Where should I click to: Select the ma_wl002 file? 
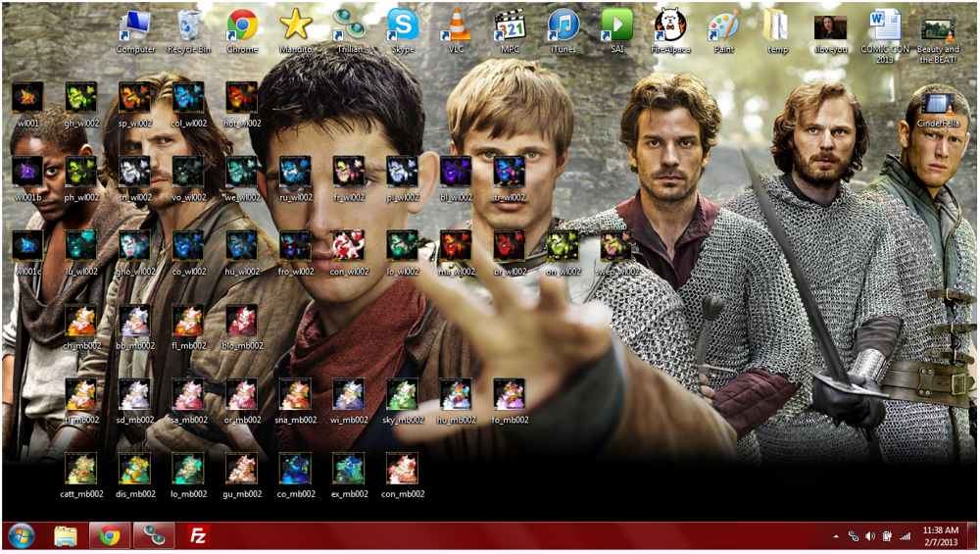point(457,253)
